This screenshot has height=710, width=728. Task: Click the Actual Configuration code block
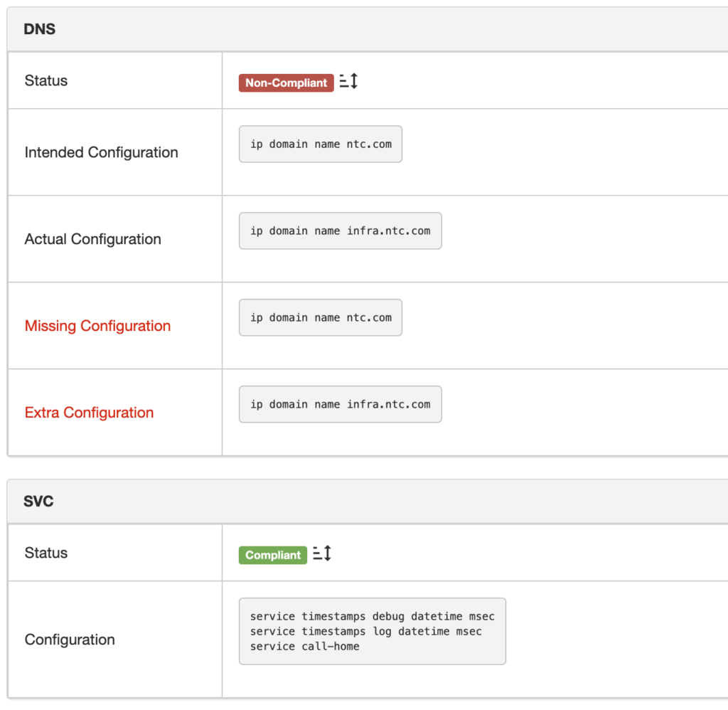[340, 231]
